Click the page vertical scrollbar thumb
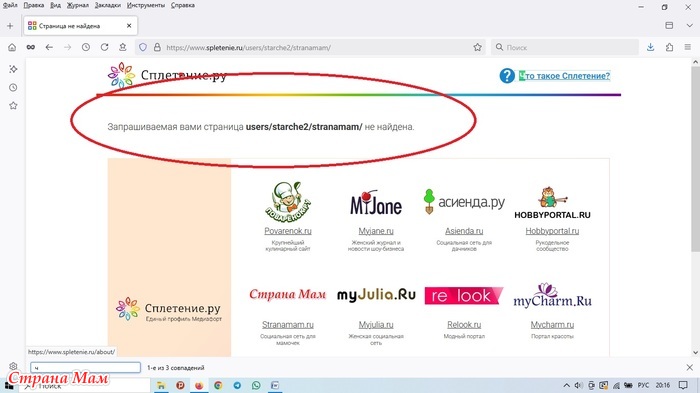This screenshot has width=700, height=393. click(x=695, y=159)
